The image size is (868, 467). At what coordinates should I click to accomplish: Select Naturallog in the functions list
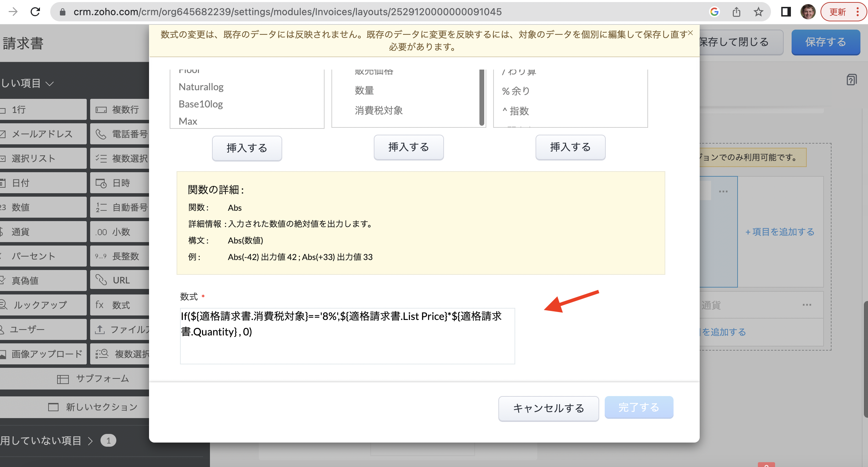click(x=201, y=87)
